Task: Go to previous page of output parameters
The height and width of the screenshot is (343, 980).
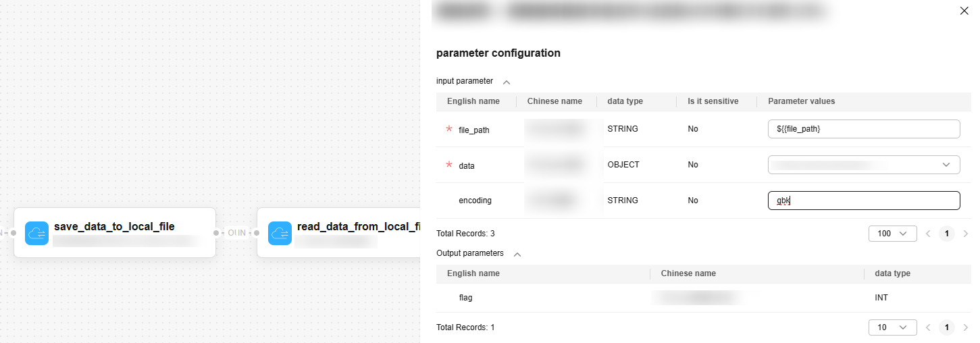Action: [928, 327]
